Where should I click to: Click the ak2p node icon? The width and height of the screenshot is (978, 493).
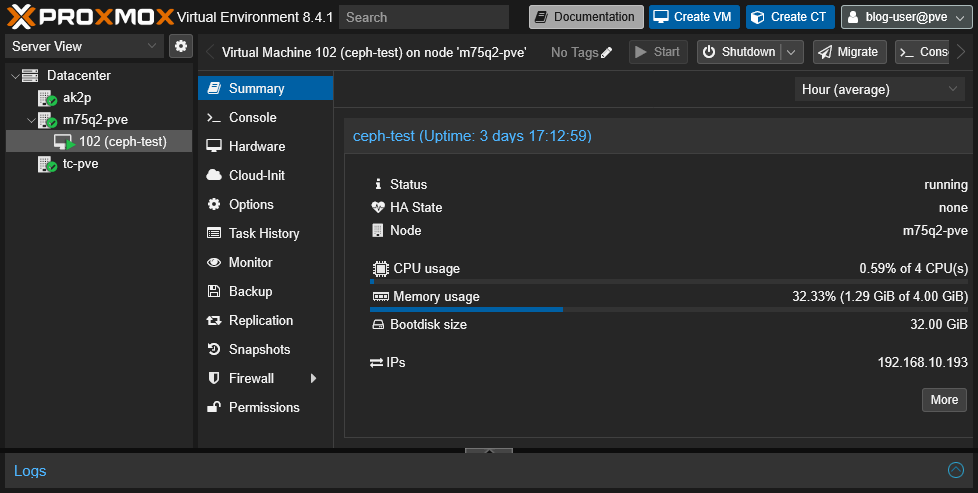pyautogui.click(x=47, y=98)
